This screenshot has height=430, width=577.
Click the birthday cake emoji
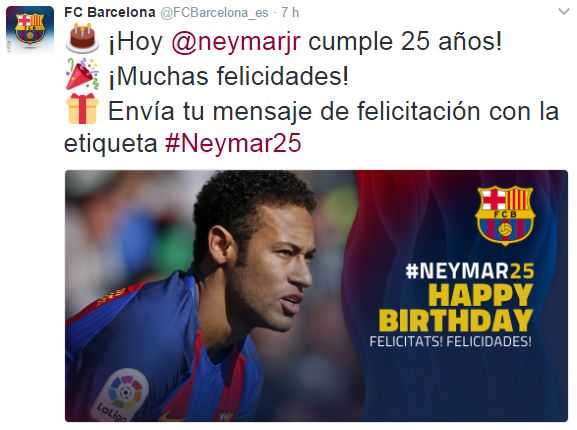point(82,38)
